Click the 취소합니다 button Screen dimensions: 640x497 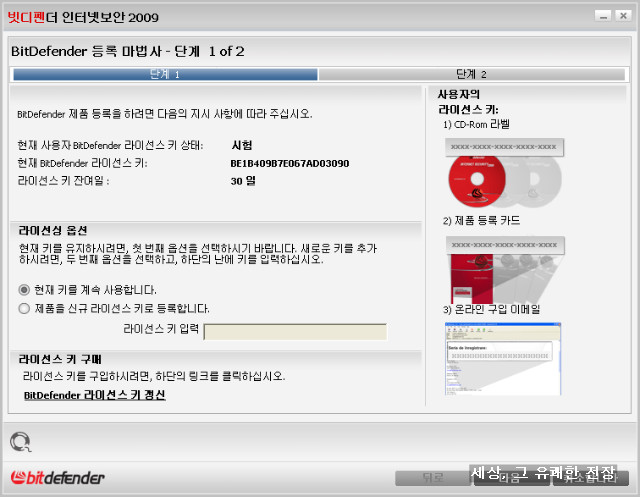click(591, 478)
